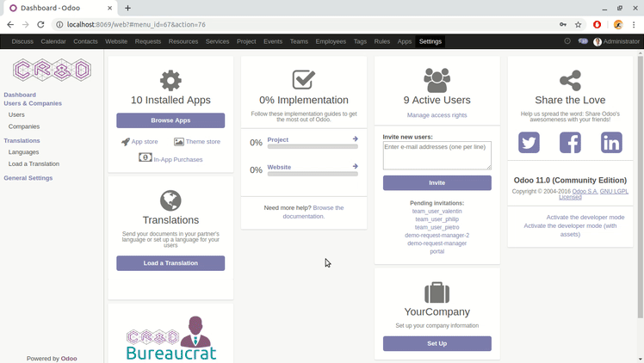644x363 pixels.
Task: Click the Invite button
Action: tap(437, 182)
